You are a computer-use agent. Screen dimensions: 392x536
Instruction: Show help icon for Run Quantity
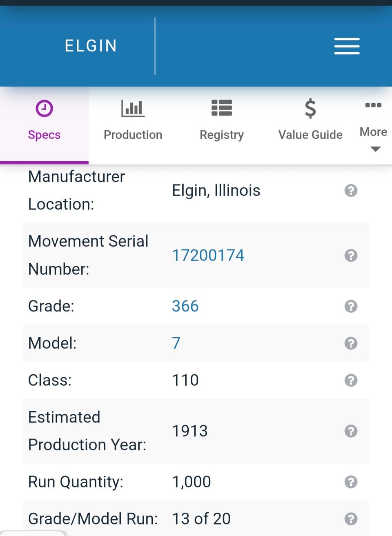pos(351,482)
